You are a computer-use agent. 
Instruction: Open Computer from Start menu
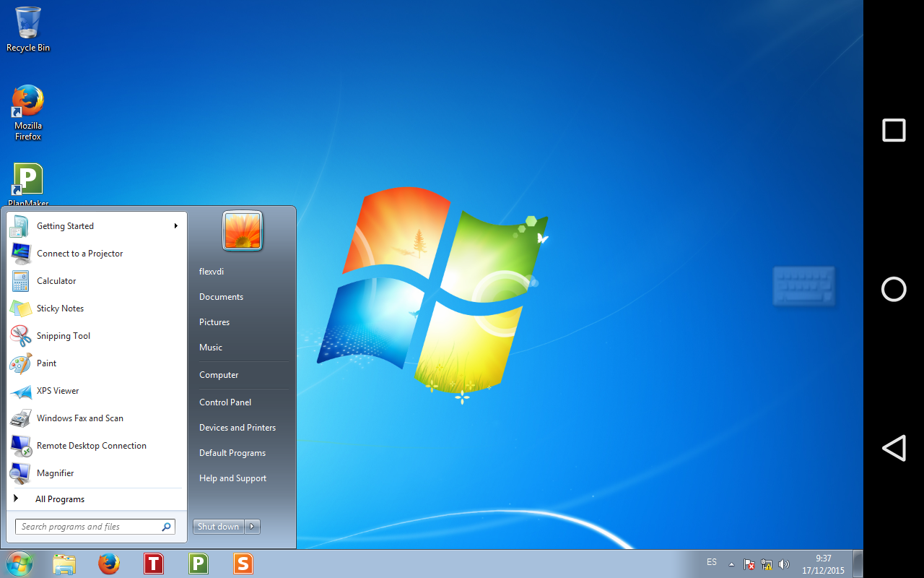[x=219, y=375]
